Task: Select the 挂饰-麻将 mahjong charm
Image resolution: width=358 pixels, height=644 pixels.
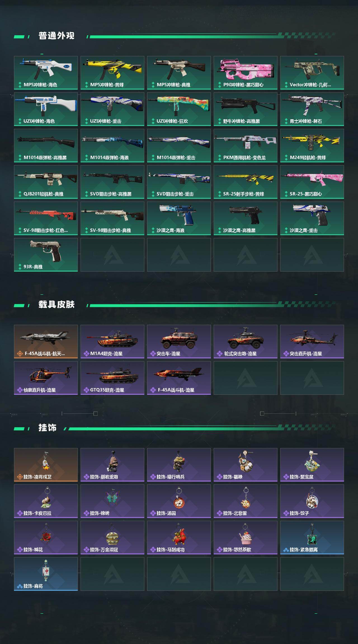Action: (46, 574)
